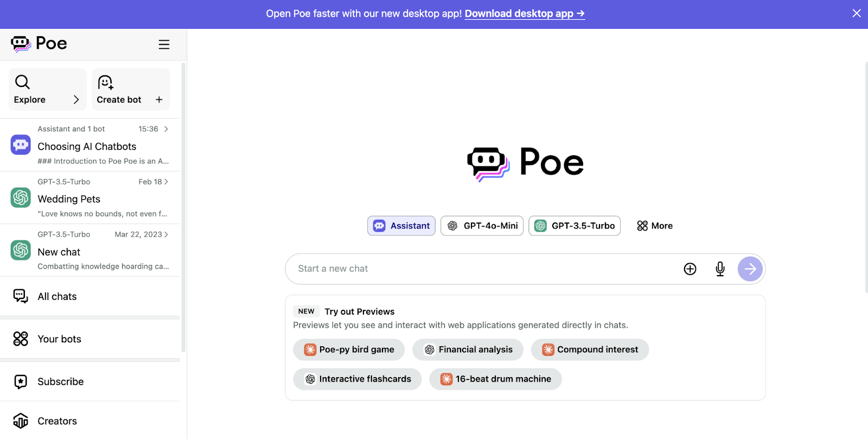868x439 pixels.
Task: Try the Poe-py bird game preview
Action: coord(349,349)
